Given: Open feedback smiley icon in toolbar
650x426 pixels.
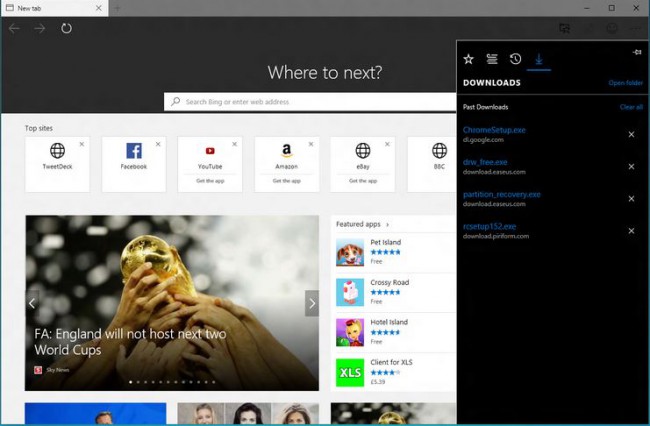Looking at the screenshot, I should click(x=612, y=28).
